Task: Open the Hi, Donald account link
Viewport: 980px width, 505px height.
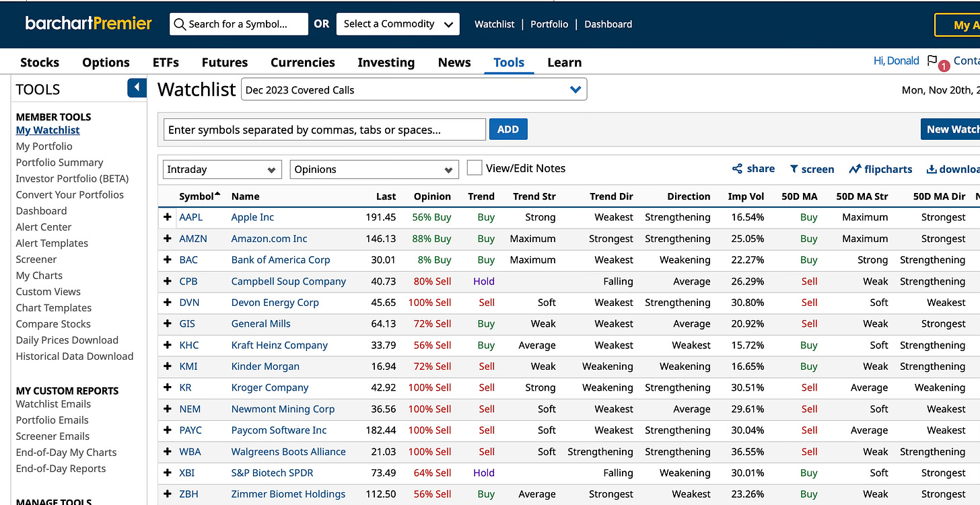Action: [896, 61]
